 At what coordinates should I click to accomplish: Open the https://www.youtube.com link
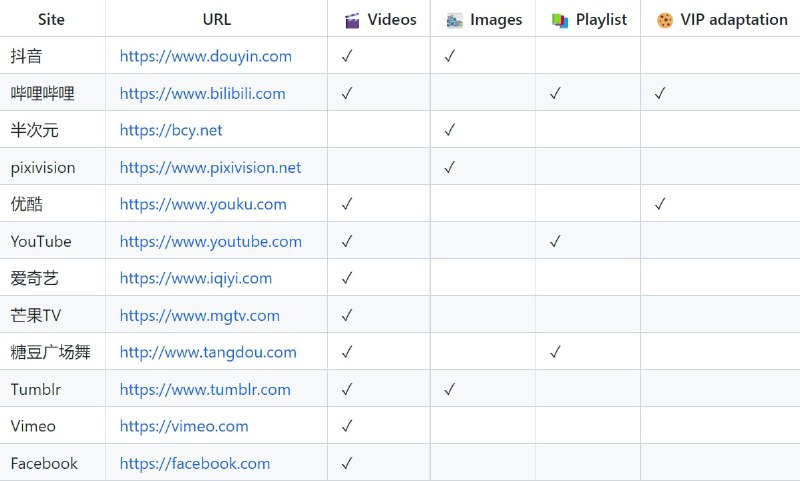click(211, 241)
